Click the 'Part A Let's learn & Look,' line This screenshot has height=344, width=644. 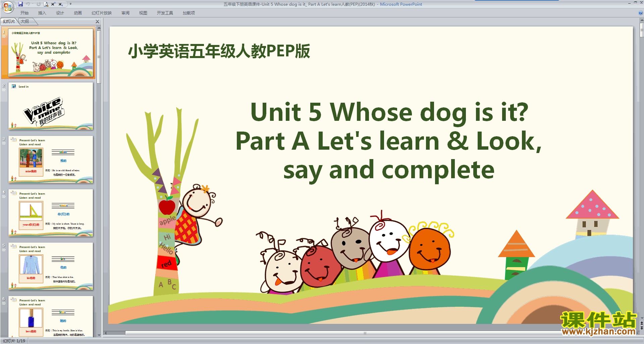(x=388, y=141)
